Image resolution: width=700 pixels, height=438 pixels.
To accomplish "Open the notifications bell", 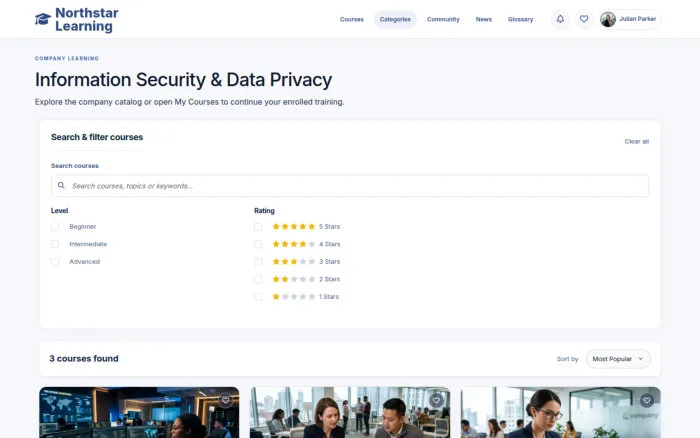I will tap(560, 19).
